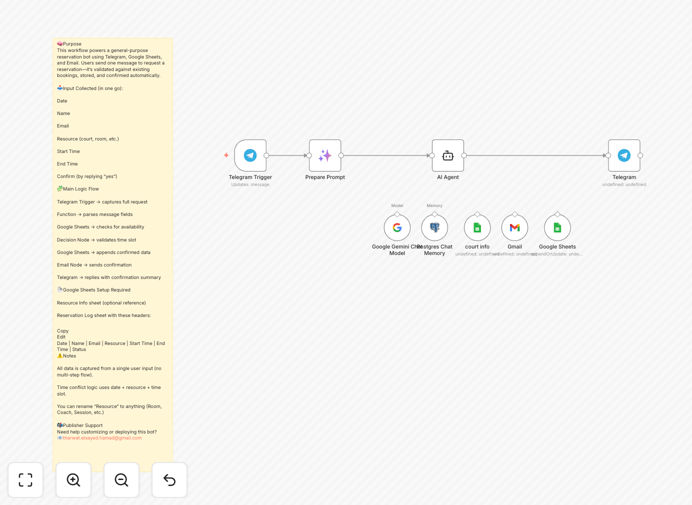Select the Postgres Chat Memory node
The height and width of the screenshot is (505, 692).
click(435, 228)
